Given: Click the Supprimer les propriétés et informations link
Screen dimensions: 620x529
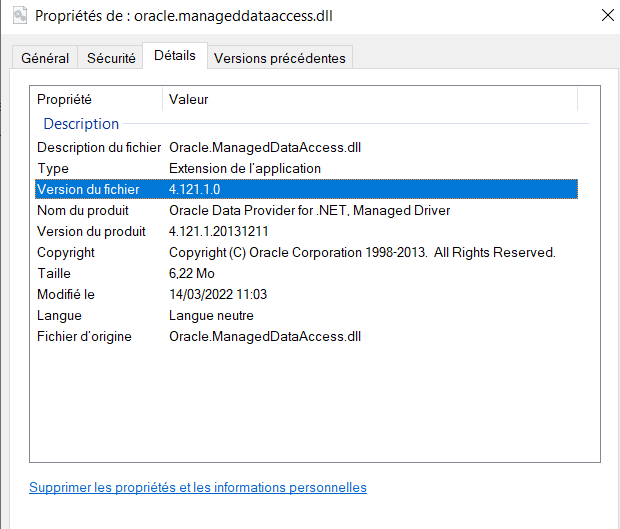Looking at the screenshot, I should (x=198, y=487).
